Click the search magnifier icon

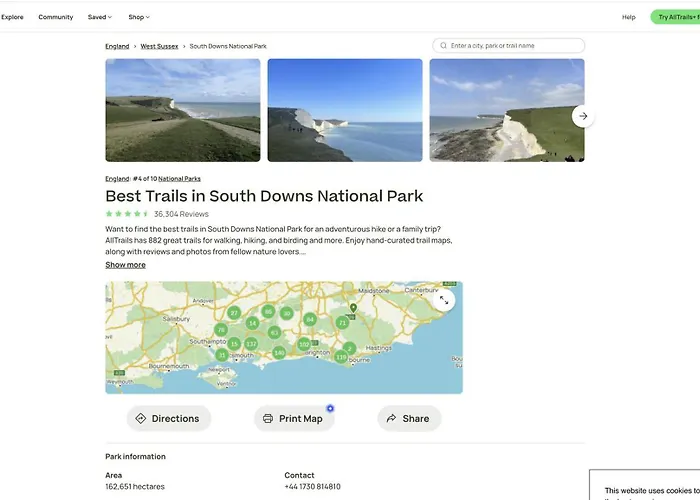(443, 46)
